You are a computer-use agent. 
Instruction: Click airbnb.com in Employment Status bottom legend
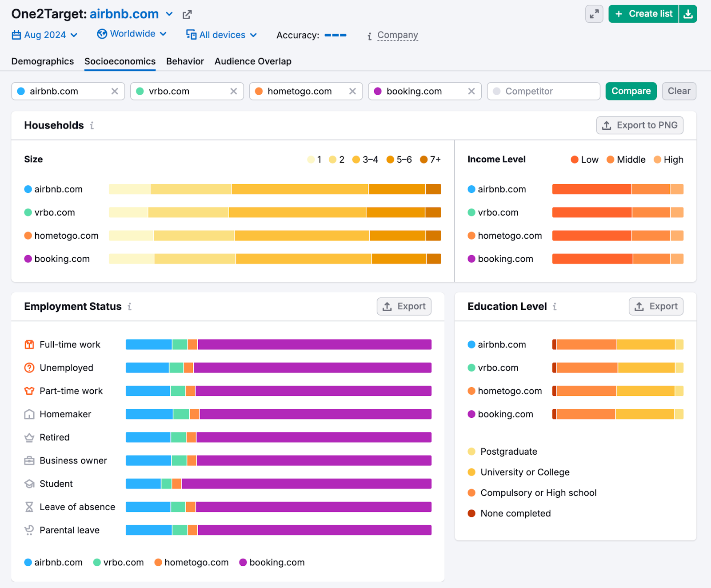(x=53, y=562)
